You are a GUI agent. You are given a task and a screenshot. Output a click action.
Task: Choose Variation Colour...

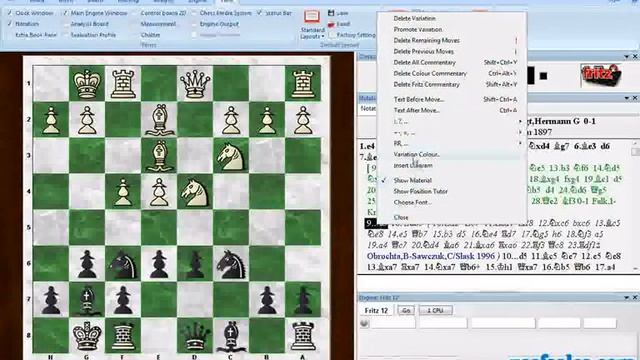tap(417, 154)
